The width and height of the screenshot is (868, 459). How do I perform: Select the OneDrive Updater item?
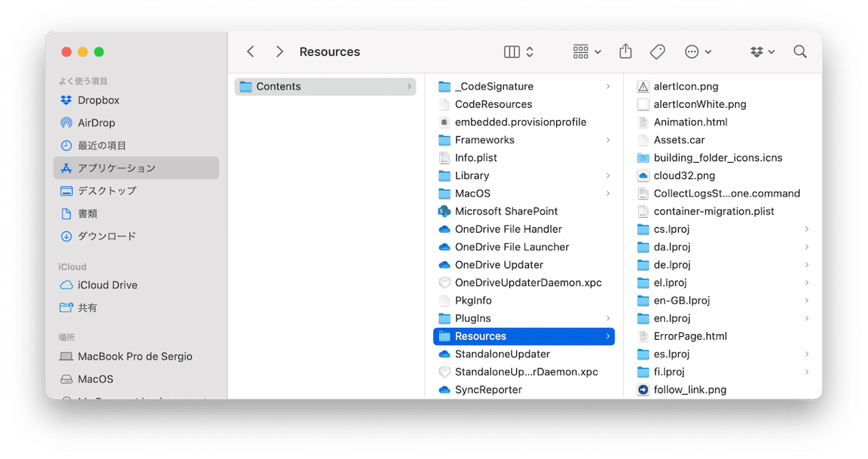(499, 265)
